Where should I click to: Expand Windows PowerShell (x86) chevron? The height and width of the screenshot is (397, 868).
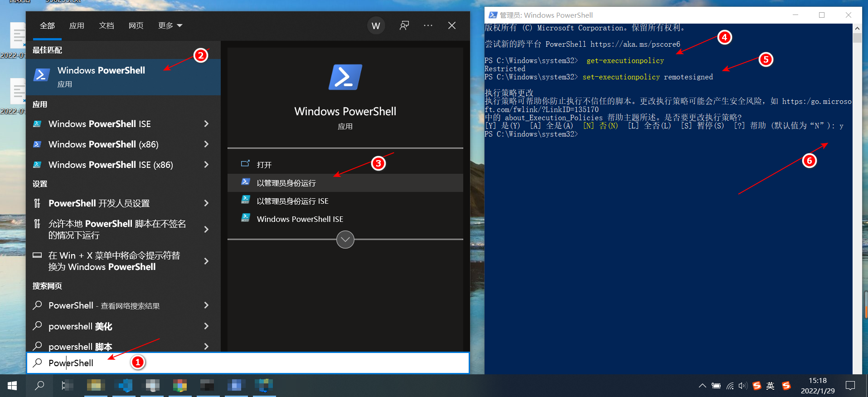pyautogui.click(x=206, y=144)
